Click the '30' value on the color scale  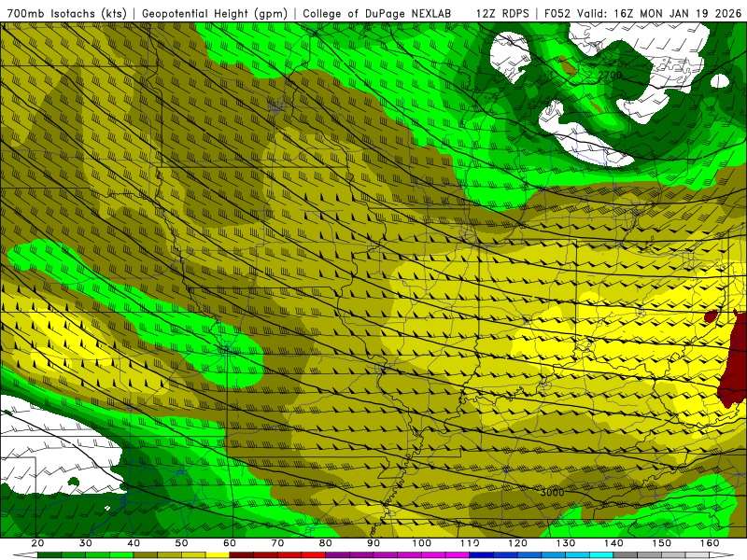[86, 543]
